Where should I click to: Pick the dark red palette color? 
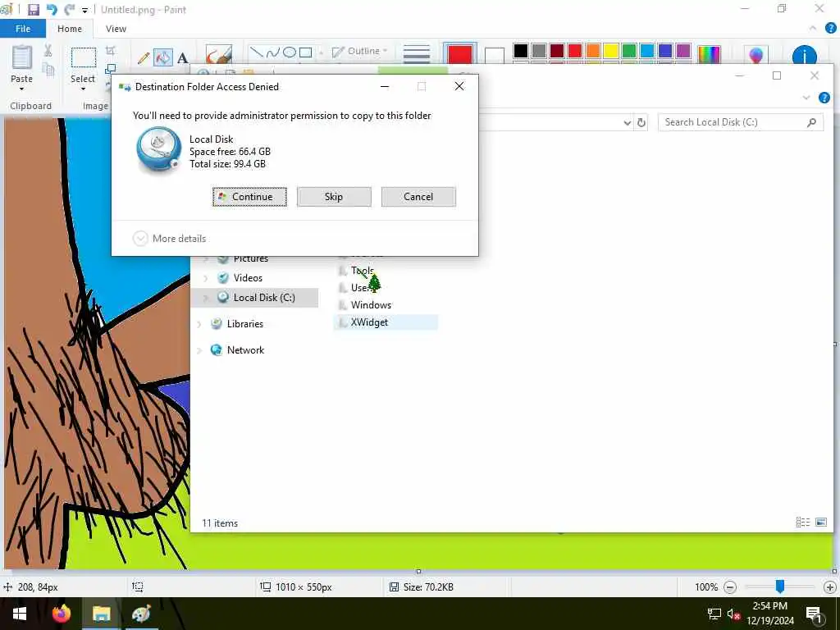(x=557, y=51)
